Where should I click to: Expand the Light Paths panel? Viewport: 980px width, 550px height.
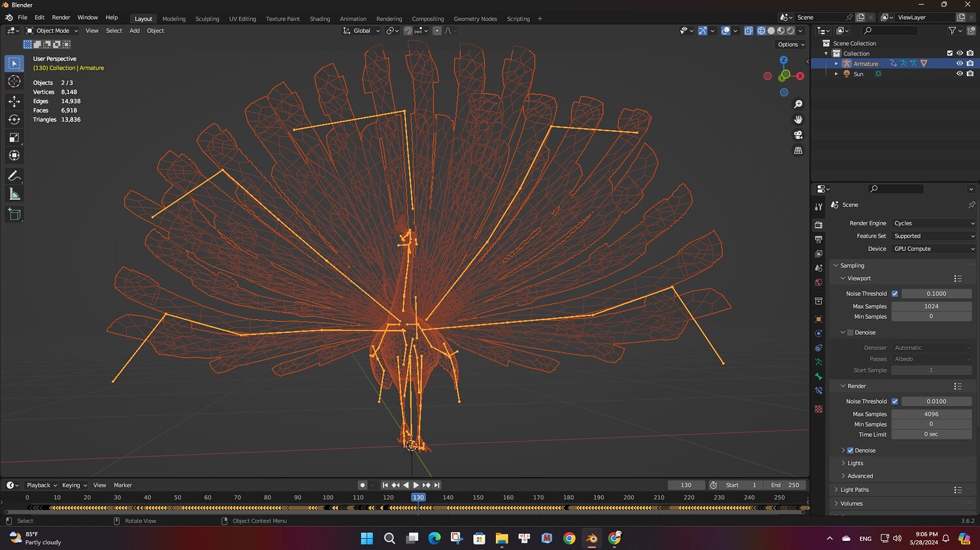point(855,490)
